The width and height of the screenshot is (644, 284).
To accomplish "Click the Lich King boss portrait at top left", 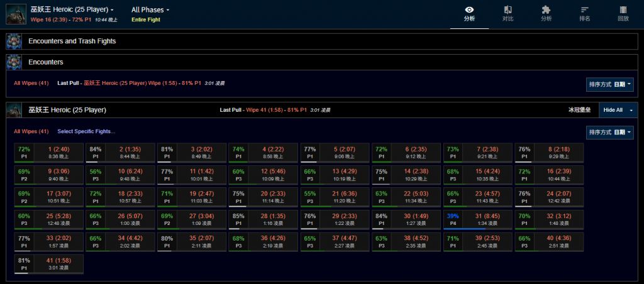I will (x=14, y=14).
